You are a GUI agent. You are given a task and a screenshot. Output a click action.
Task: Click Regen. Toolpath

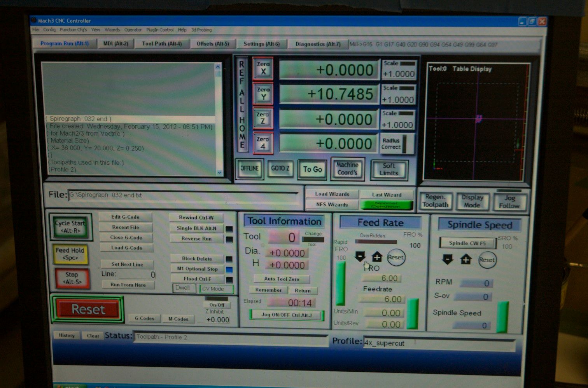tap(435, 201)
